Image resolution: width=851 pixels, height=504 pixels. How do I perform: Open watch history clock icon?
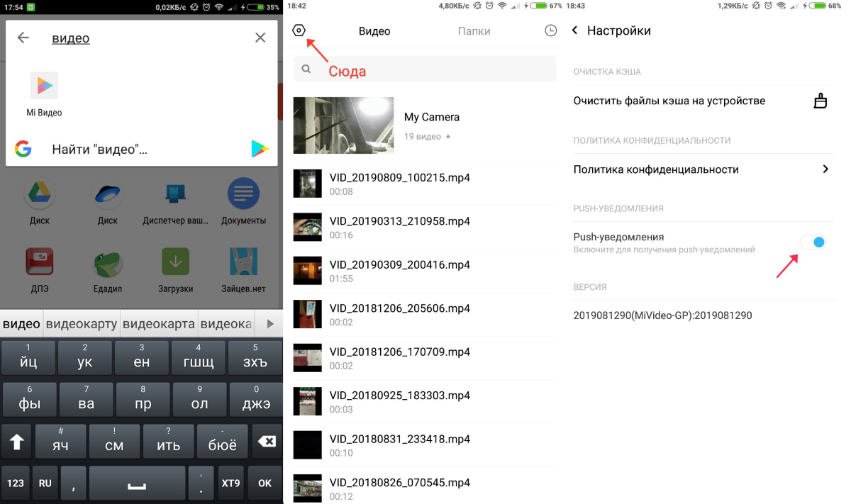click(x=551, y=30)
